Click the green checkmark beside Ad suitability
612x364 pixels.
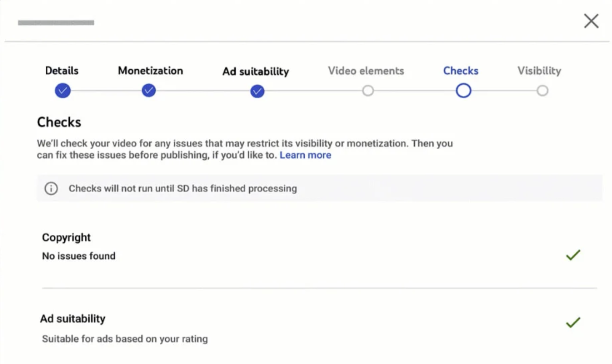coord(573,323)
